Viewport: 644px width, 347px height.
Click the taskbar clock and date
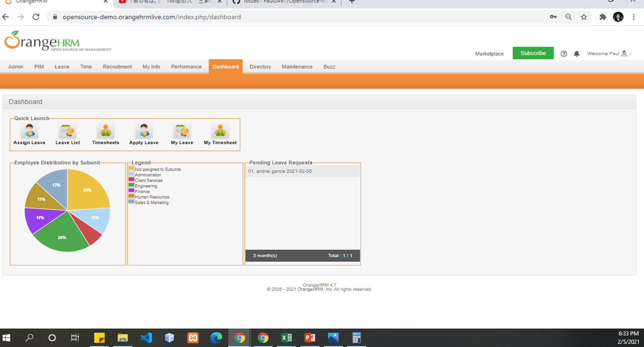click(x=628, y=338)
